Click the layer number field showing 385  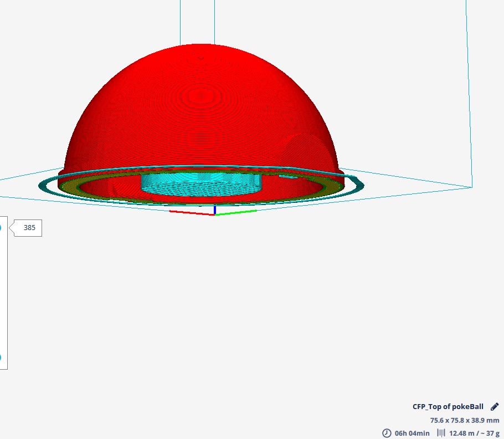(28, 228)
